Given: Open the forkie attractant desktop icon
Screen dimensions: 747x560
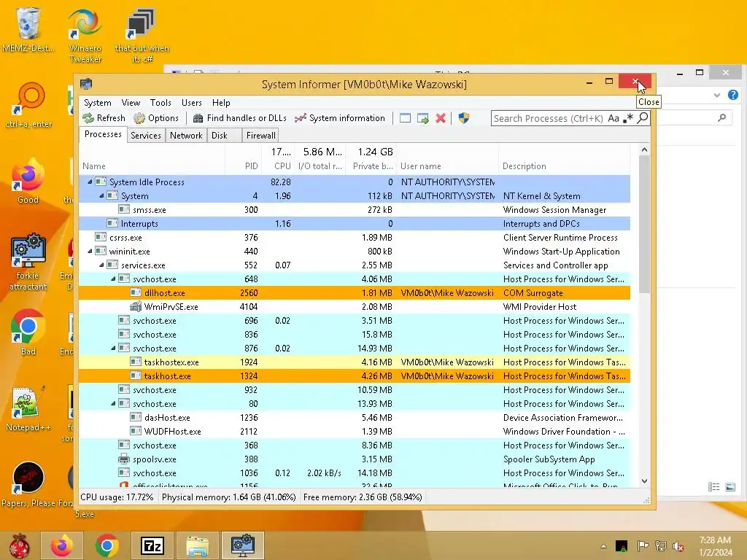Looking at the screenshot, I should (x=28, y=262).
